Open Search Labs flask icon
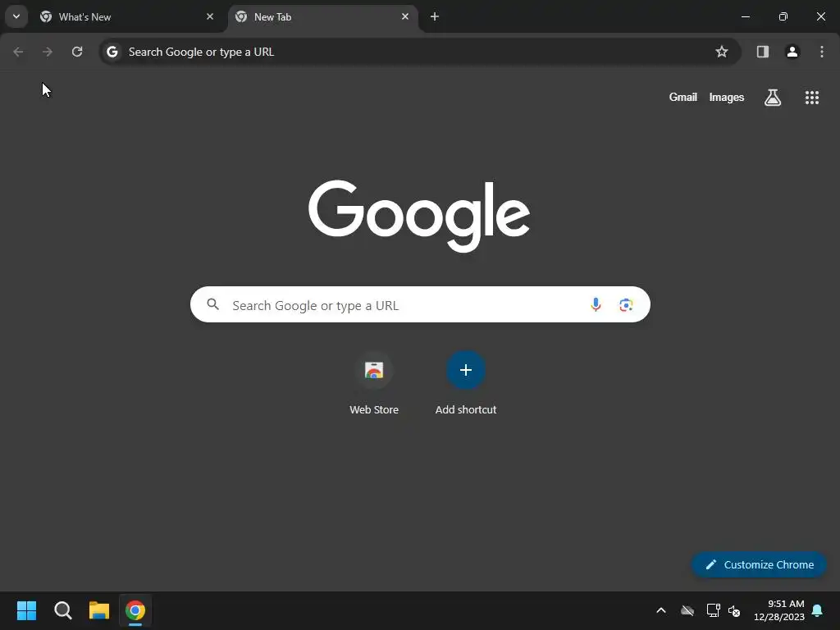The height and width of the screenshot is (630, 840). click(x=773, y=97)
